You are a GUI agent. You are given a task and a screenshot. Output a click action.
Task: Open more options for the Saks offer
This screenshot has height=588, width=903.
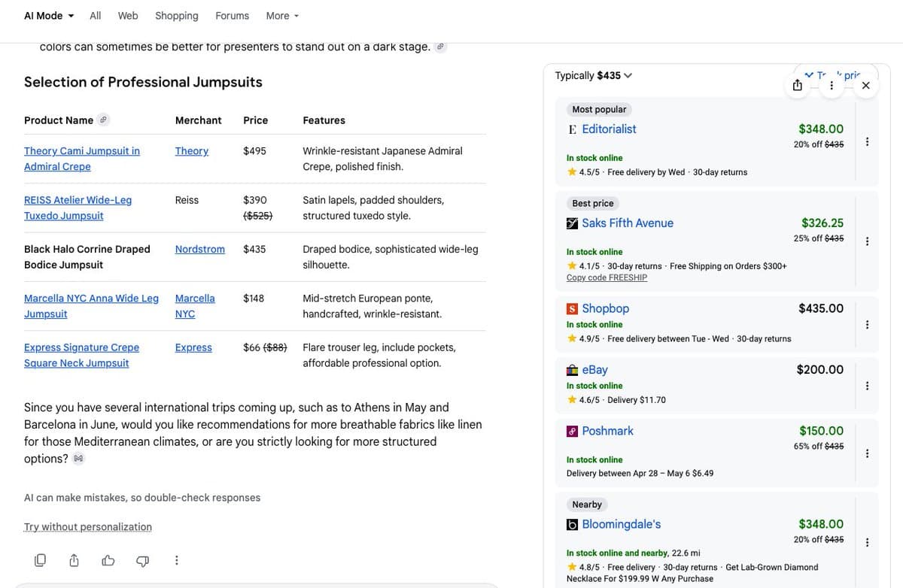pos(867,241)
